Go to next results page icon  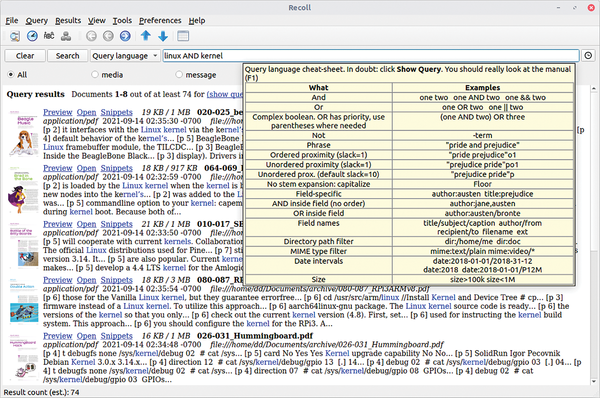click(125, 36)
